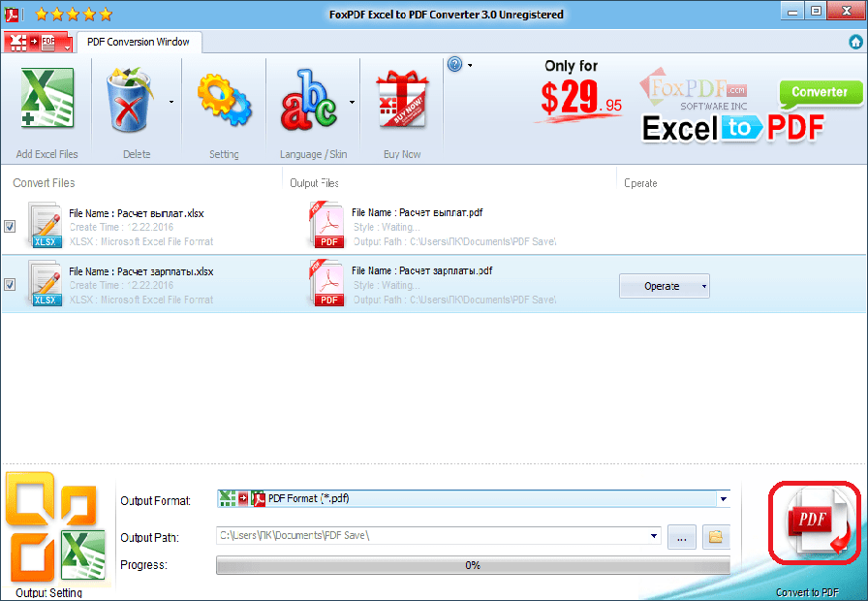Open the Excel-to-PDF application menu button
The width and height of the screenshot is (868, 601).
(39, 43)
